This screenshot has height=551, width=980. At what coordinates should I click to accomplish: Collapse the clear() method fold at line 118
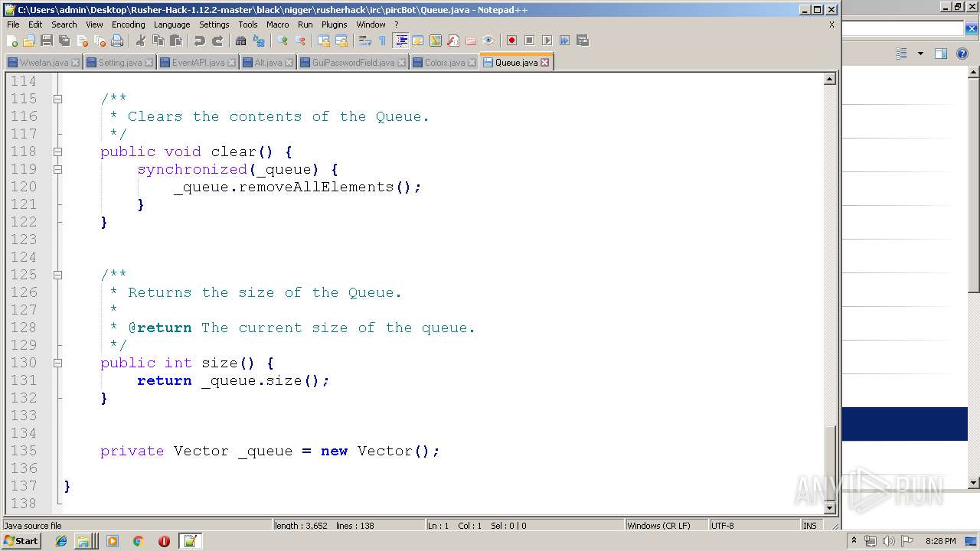57,152
